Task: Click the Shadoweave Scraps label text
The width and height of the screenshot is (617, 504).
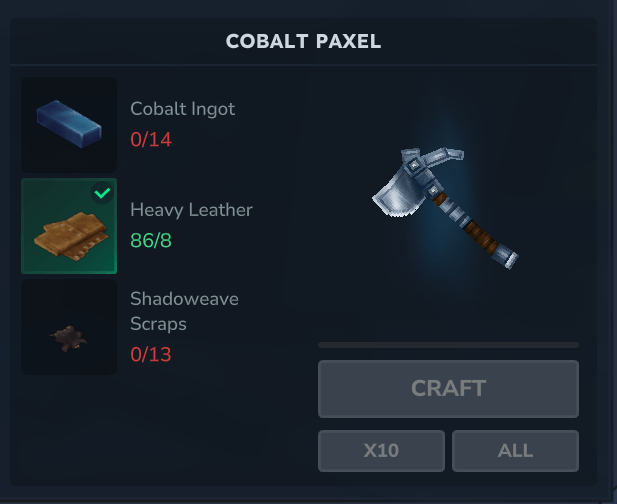Action: coord(184,311)
